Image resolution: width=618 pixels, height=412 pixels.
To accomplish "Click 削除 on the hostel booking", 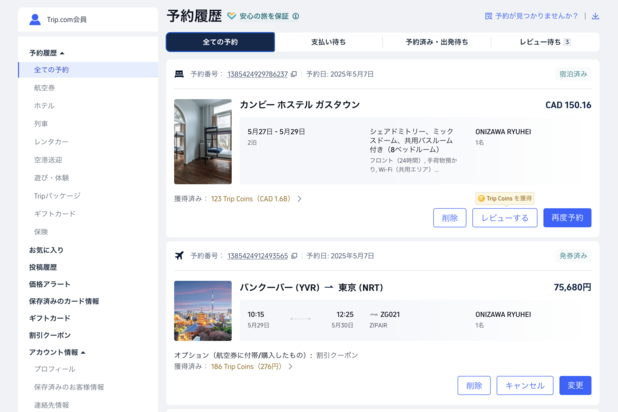I will pyautogui.click(x=450, y=218).
